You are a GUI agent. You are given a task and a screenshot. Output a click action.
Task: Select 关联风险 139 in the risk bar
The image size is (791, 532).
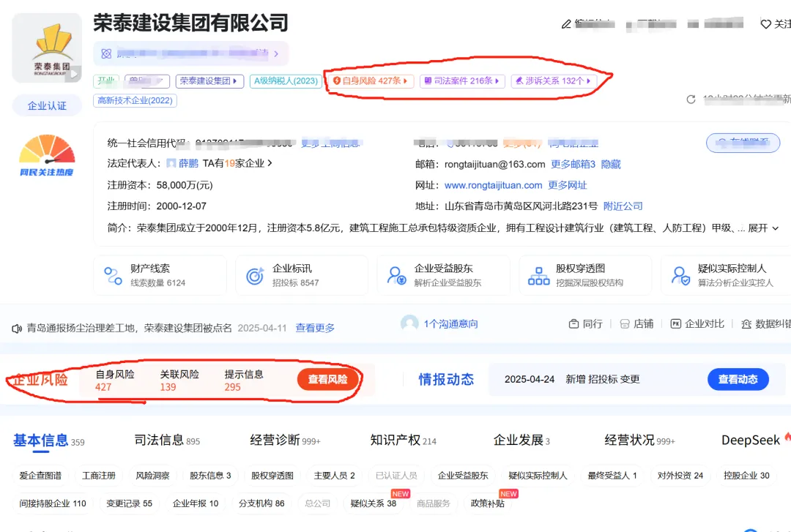[179, 381]
